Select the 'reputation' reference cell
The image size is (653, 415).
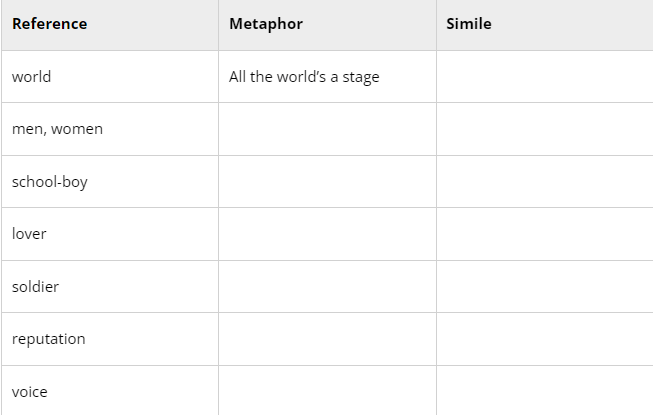(x=110, y=339)
